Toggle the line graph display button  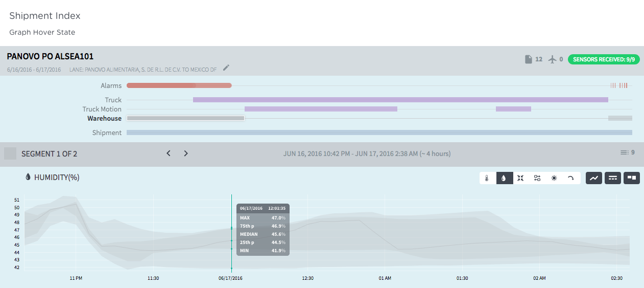(x=594, y=178)
